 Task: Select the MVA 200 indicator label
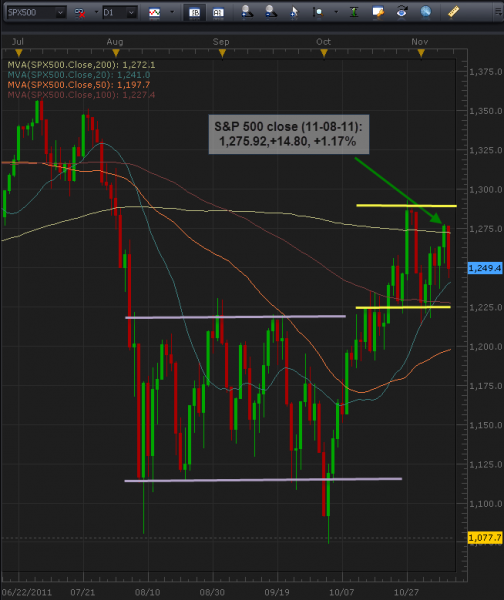(81, 65)
